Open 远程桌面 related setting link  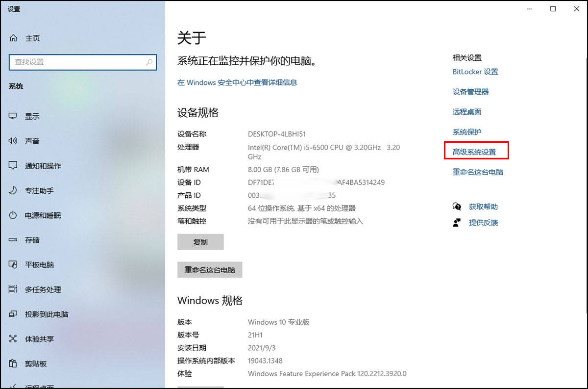467,112
